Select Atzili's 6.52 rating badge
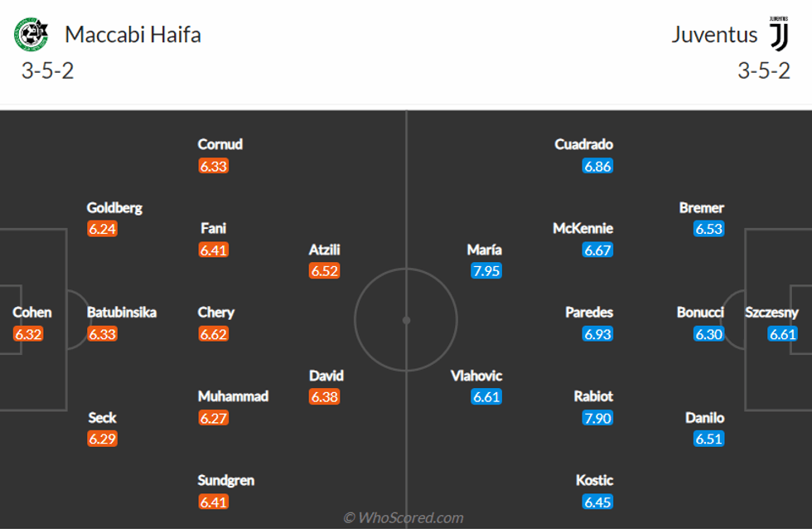The width and height of the screenshot is (812, 529). (x=325, y=271)
